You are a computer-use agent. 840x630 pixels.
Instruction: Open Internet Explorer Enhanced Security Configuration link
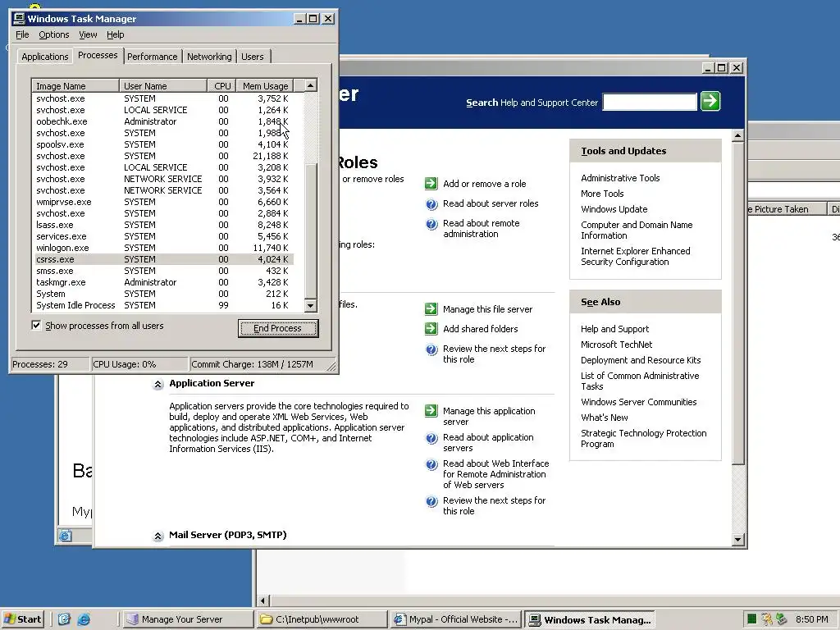click(636, 256)
